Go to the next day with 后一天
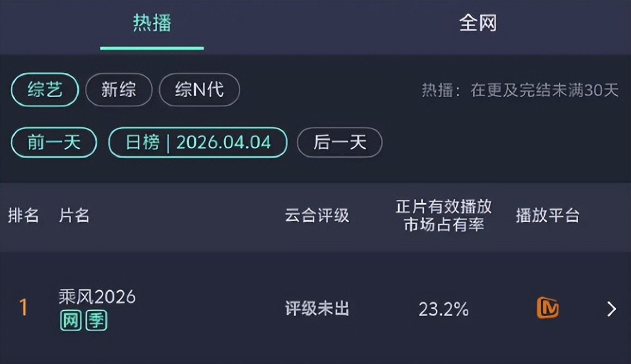The width and height of the screenshot is (631, 364). click(339, 142)
